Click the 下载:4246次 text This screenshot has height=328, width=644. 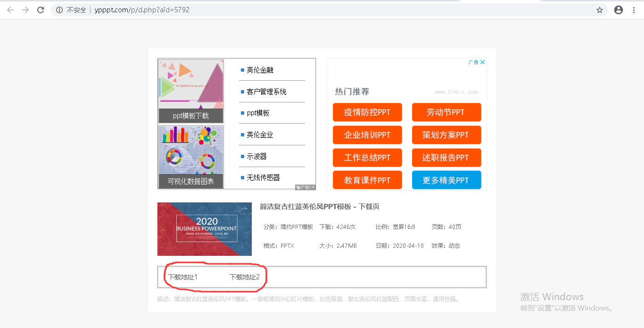338,227
